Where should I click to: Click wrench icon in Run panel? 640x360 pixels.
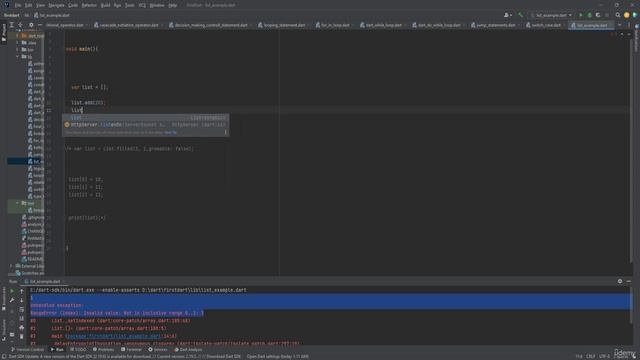point(12,300)
